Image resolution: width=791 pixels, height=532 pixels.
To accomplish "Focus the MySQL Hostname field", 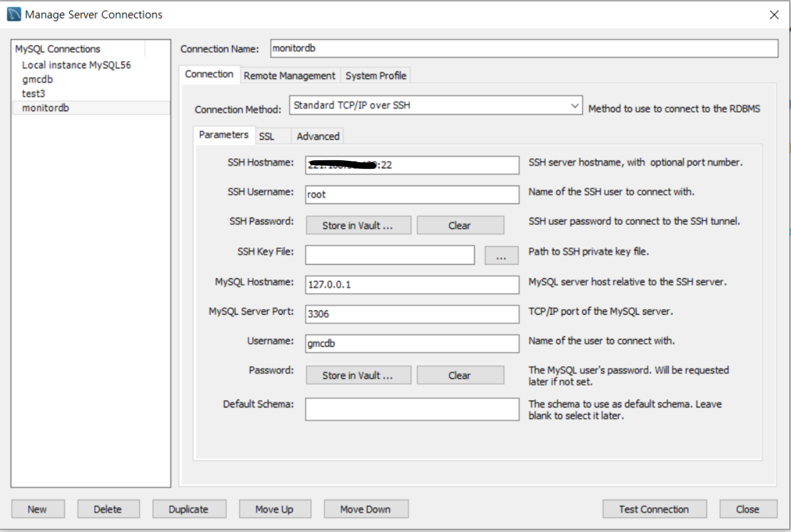I will [412, 285].
